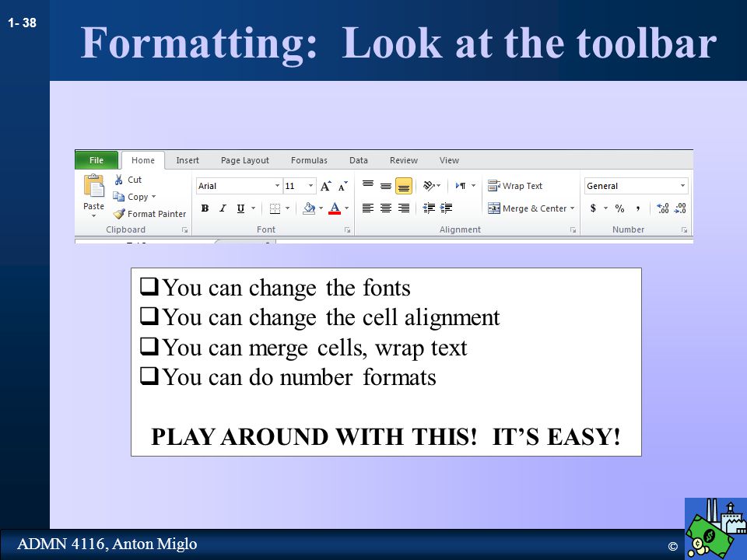Click Decrease Indent icon
Image resolution: width=747 pixels, height=560 pixels.
coord(429,208)
